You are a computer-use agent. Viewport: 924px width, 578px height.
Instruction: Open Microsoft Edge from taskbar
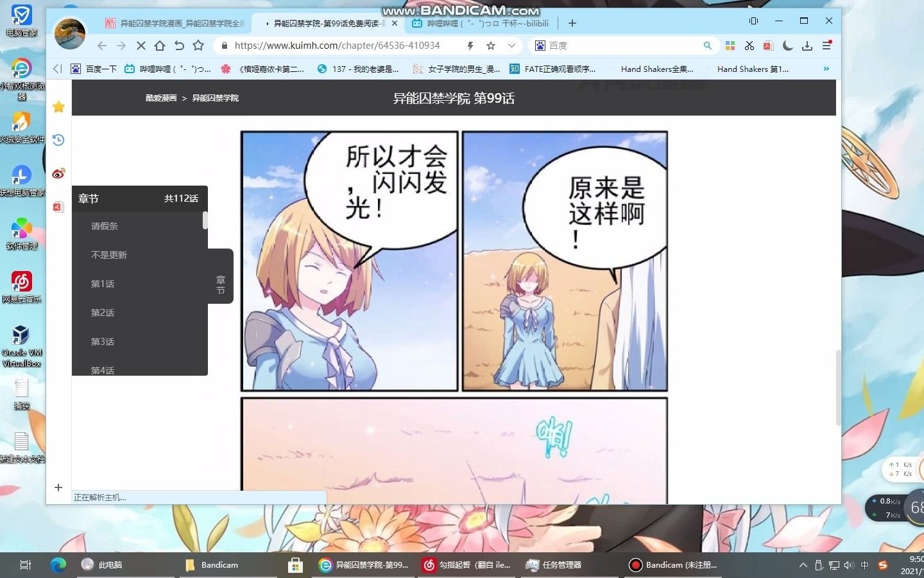(58, 565)
